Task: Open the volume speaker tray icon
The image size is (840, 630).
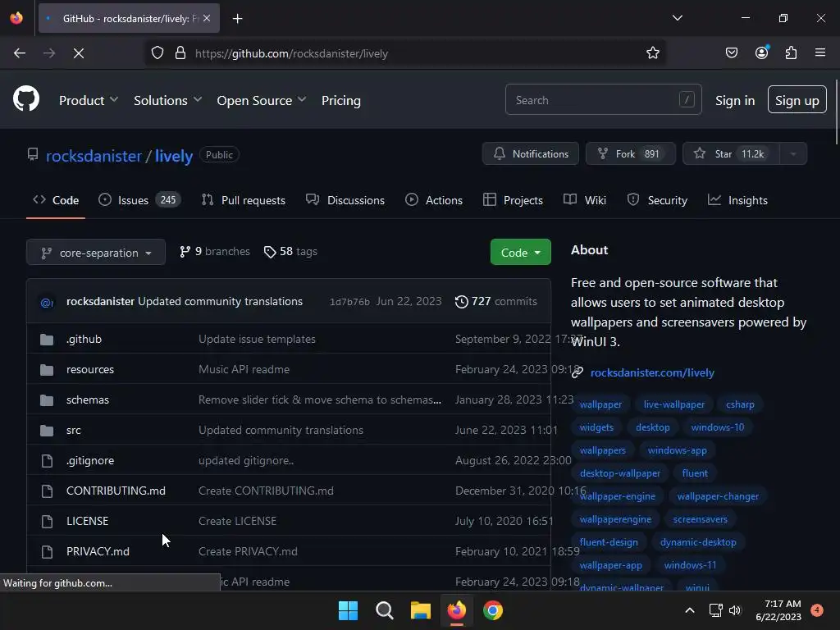Action: click(x=735, y=610)
